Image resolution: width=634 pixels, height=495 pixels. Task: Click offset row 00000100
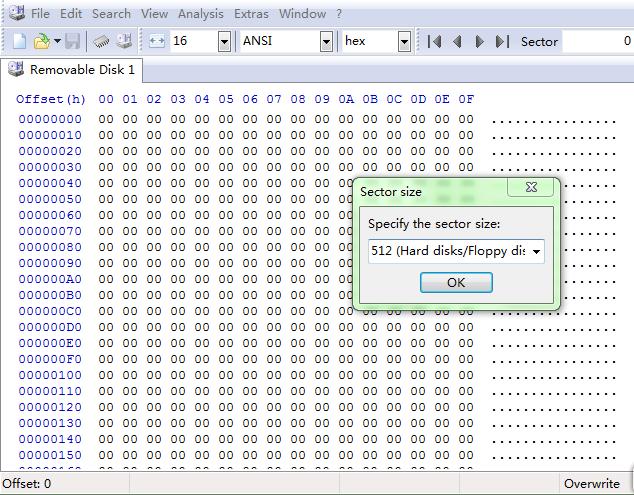(x=50, y=375)
